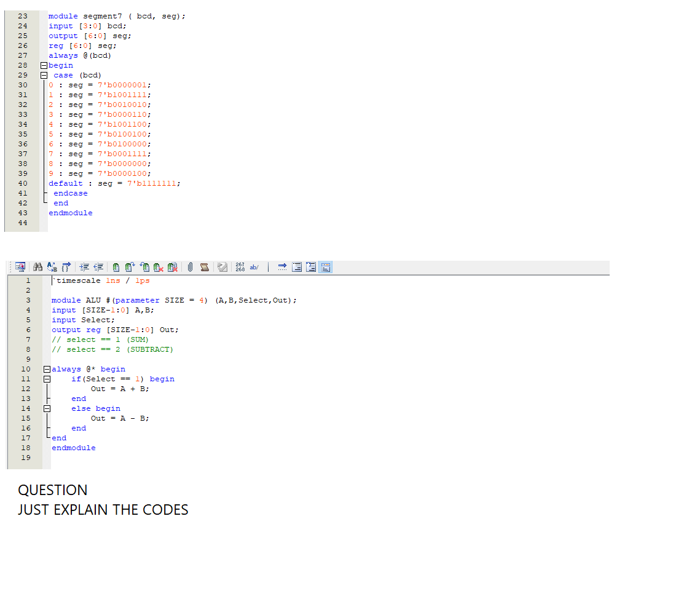Collapse the 'begin' block on line 28
Screen dimensions: 700x607
44,66
